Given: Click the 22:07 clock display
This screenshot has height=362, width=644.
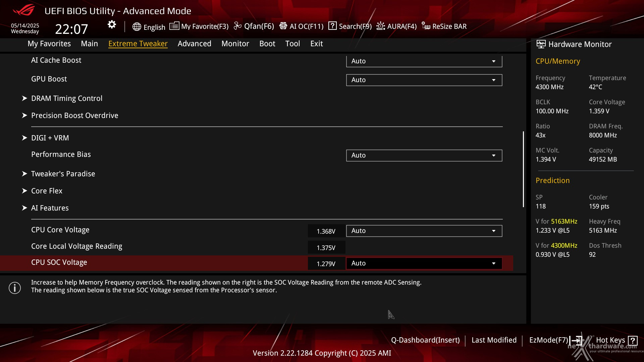Looking at the screenshot, I should pyautogui.click(x=71, y=29).
